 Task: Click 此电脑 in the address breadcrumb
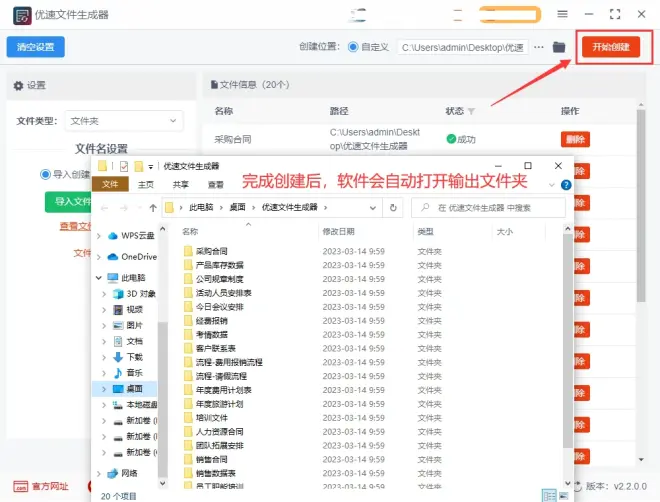click(201, 207)
